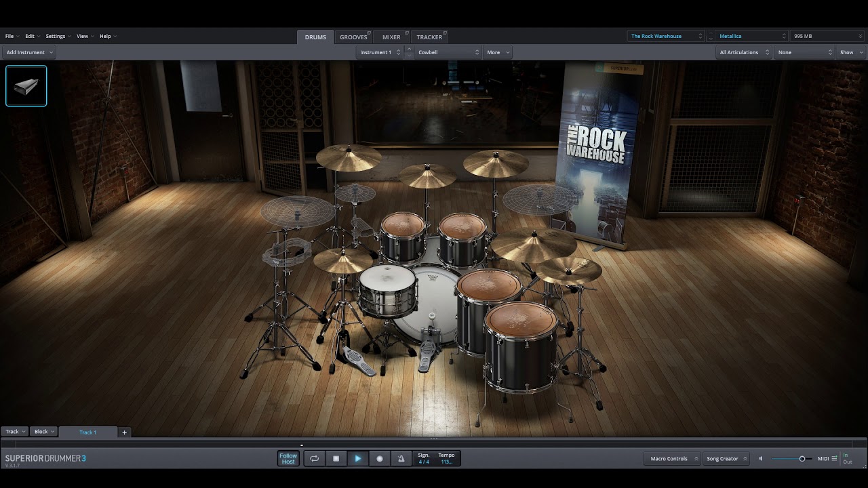Toggle the metronome icon
Screen dimensions: 868x488
[401, 459]
